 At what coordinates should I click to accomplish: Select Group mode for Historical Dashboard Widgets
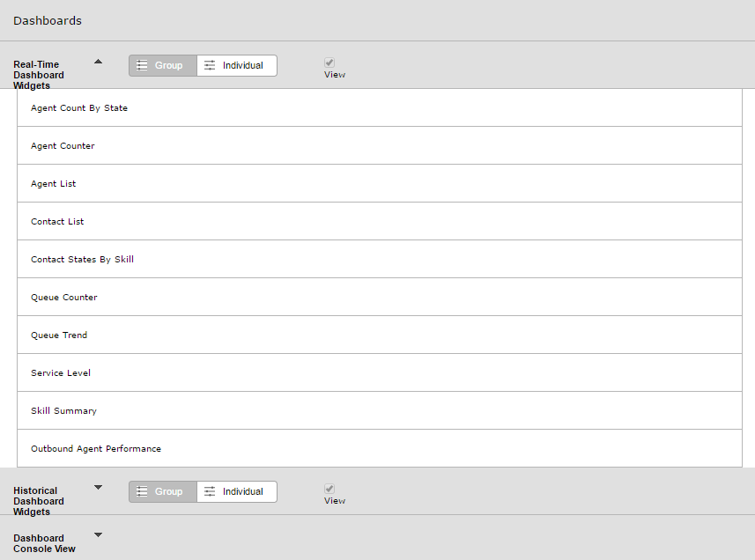click(163, 491)
